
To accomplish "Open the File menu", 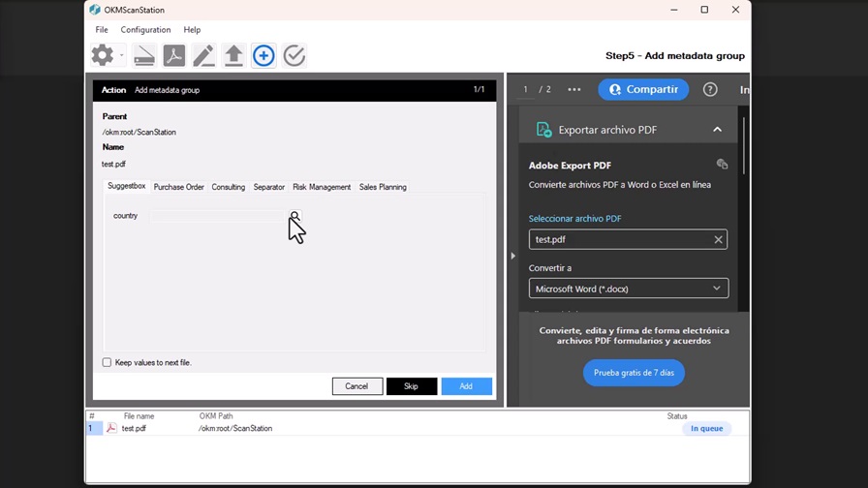I will click(102, 30).
